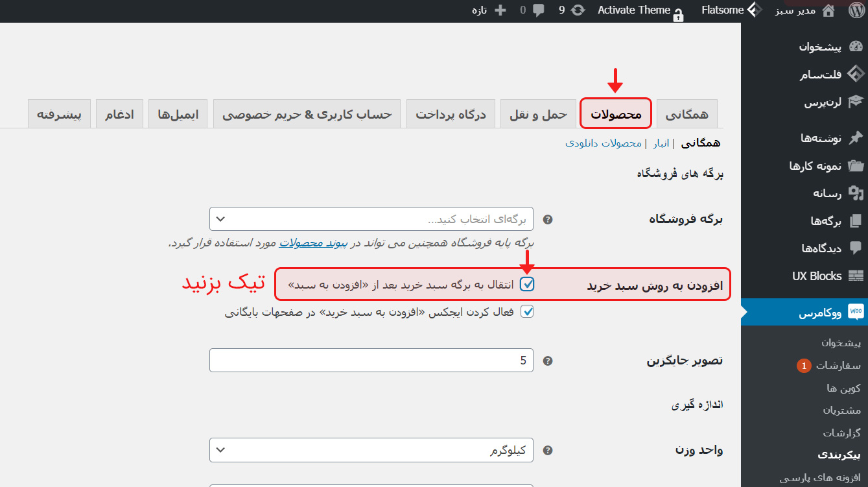Open the انبار sub-section link
This screenshot has height=487, width=868.
click(661, 143)
